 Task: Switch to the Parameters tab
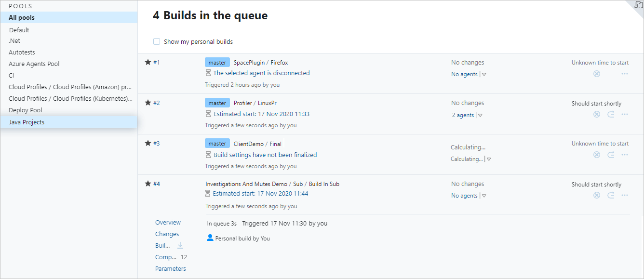click(170, 268)
